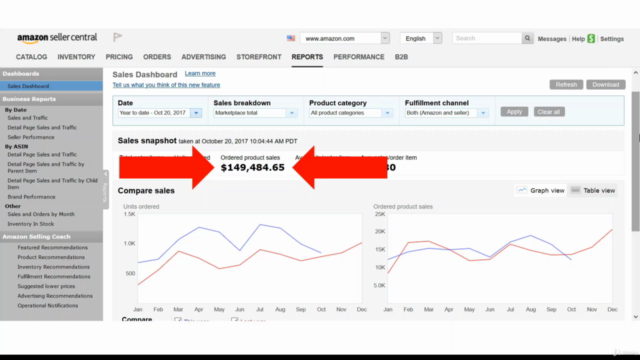Click the Business Reports section header
640x360 pixels.
click(x=51, y=99)
